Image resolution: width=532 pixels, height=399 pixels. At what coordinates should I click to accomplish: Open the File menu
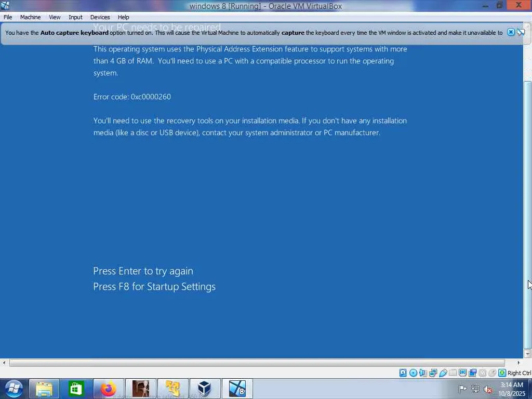pyautogui.click(x=8, y=17)
